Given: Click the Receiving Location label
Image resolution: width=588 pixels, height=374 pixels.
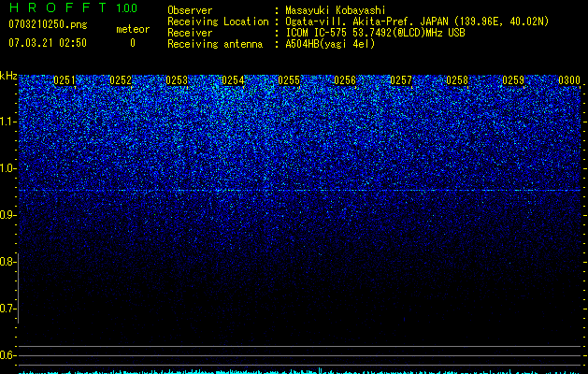Looking at the screenshot, I should (218, 22).
